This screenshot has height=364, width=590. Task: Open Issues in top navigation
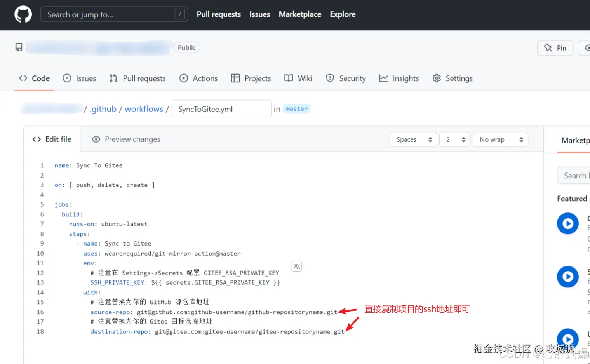tap(259, 14)
